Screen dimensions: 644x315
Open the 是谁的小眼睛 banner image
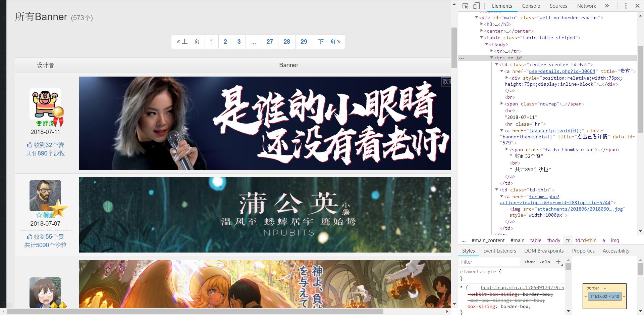265,123
